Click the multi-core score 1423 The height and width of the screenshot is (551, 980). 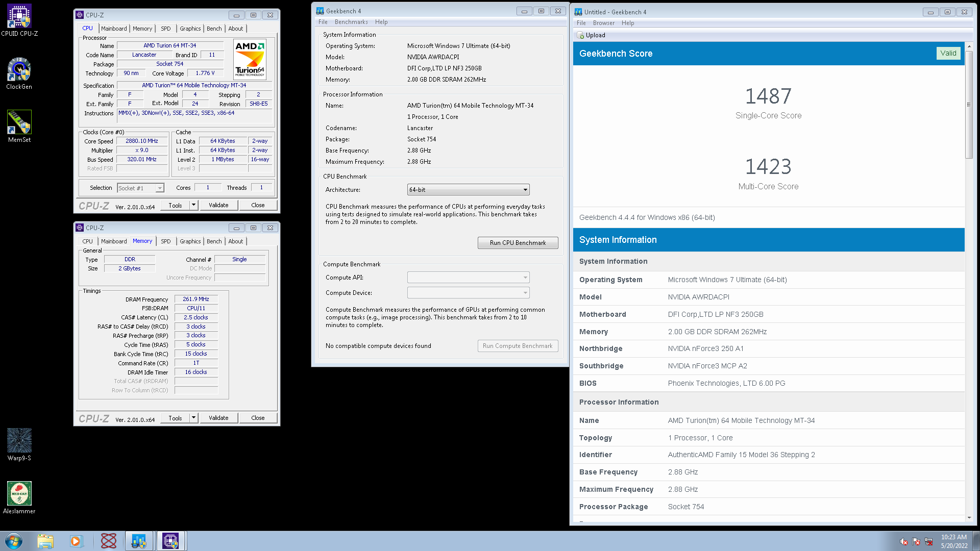pyautogui.click(x=768, y=167)
